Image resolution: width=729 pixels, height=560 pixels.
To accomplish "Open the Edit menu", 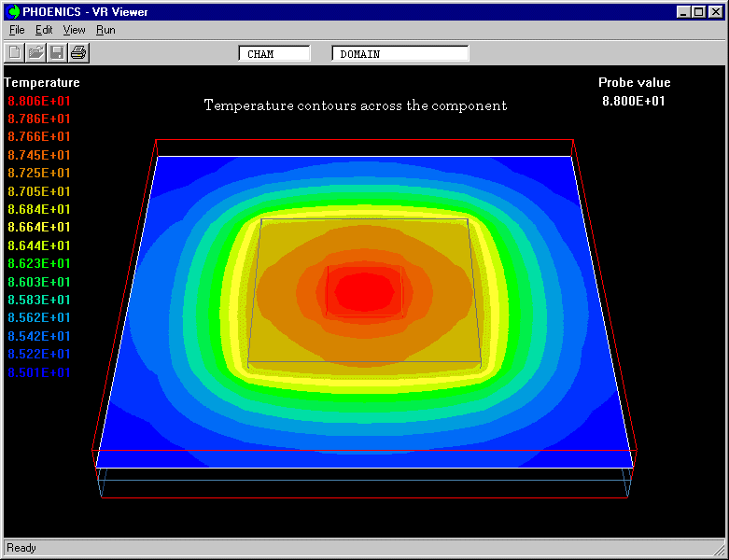I will (x=44, y=30).
